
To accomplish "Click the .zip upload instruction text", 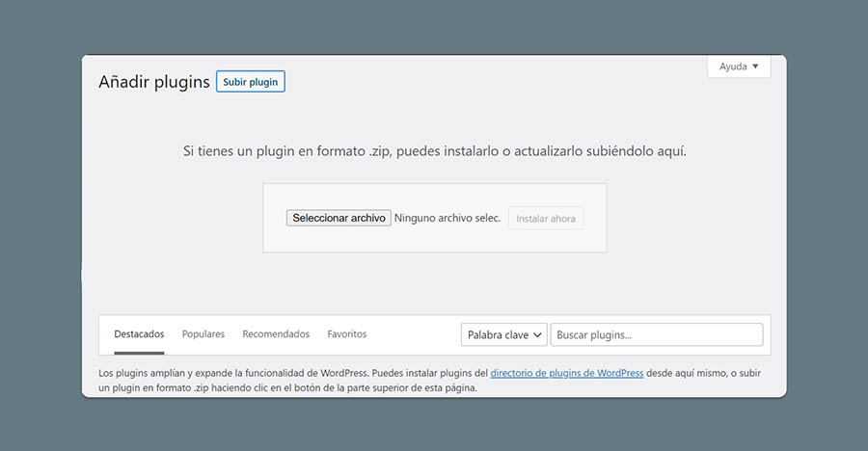I will pyautogui.click(x=434, y=151).
